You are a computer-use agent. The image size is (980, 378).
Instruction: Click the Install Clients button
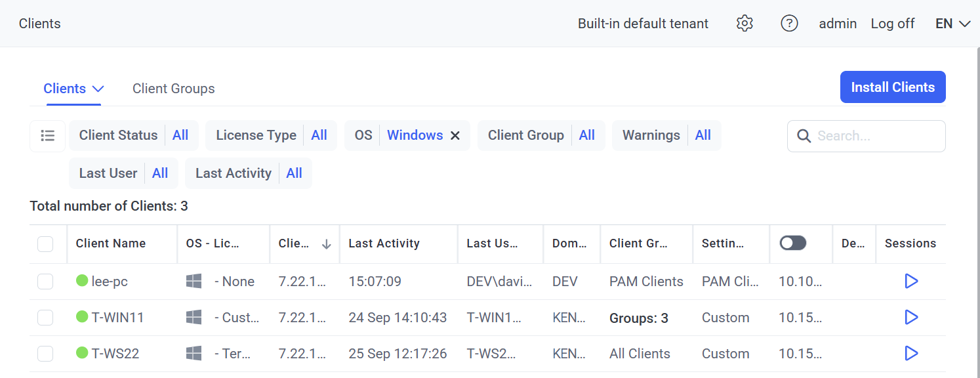coord(892,87)
